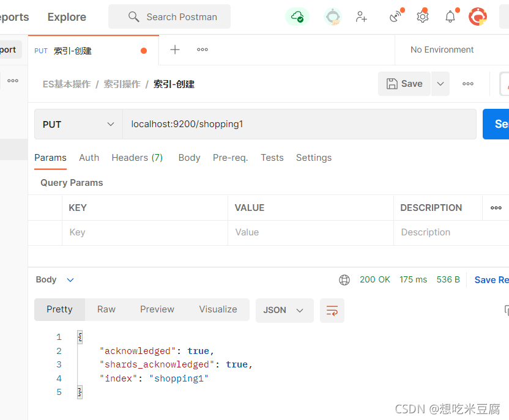Collapse JSON at opening brace on line 1
The image size is (509, 420).
point(80,337)
